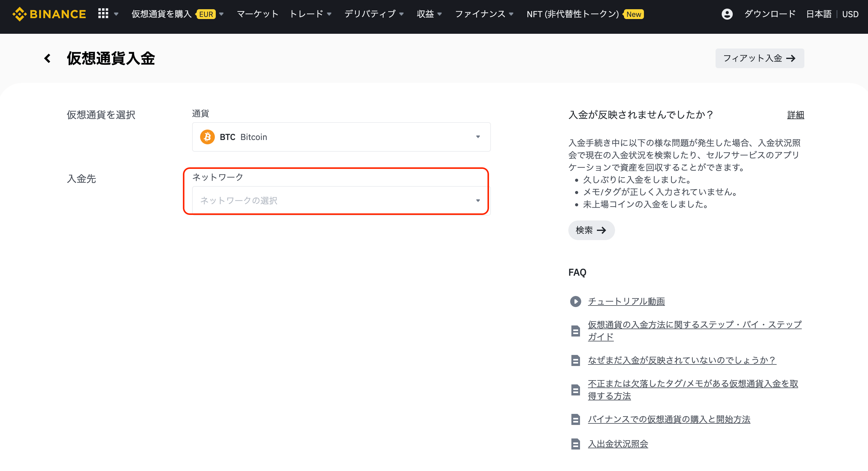Screen dimensions: 868x471
Task: Click ダウンロード in the top bar
Action: pyautogui.click(x=770, y=14)
